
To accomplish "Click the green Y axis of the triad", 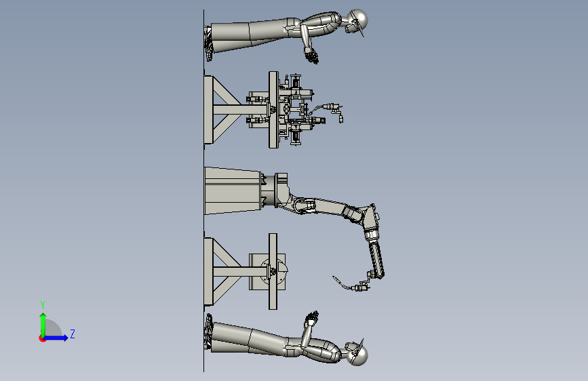I will point(43,324).
